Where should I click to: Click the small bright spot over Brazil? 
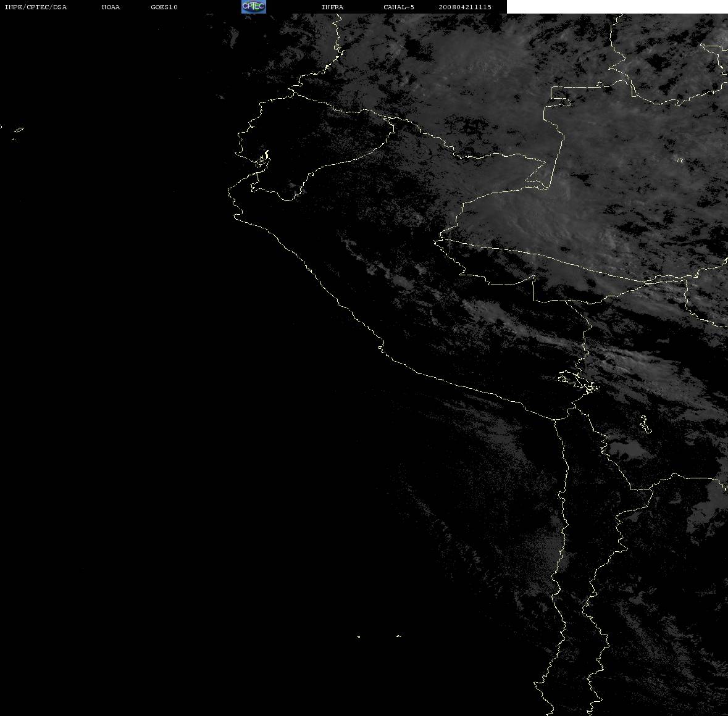679,160
